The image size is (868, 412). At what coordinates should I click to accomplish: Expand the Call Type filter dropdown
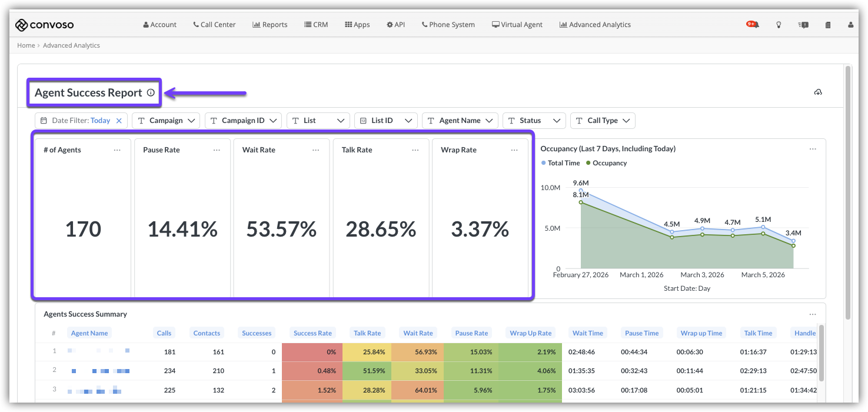click(603, 121)
